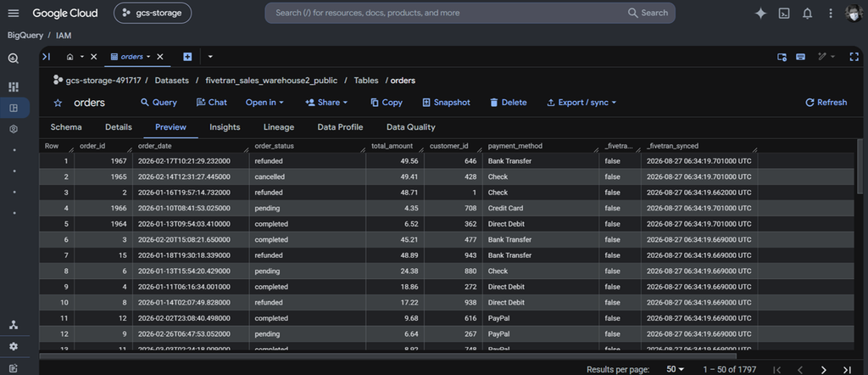Go to the last page of results
Image resolution: width=868 pixels, height=375 pixels.
point(847,369)
